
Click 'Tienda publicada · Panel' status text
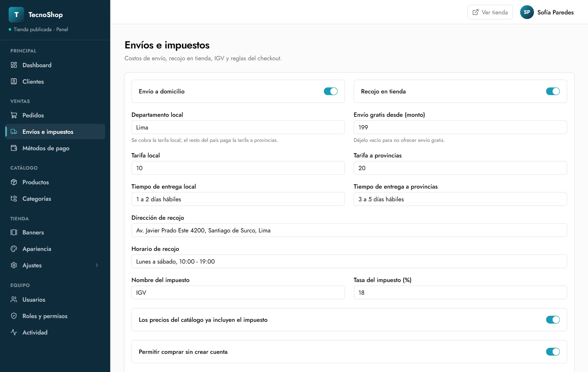click(41, 29)
